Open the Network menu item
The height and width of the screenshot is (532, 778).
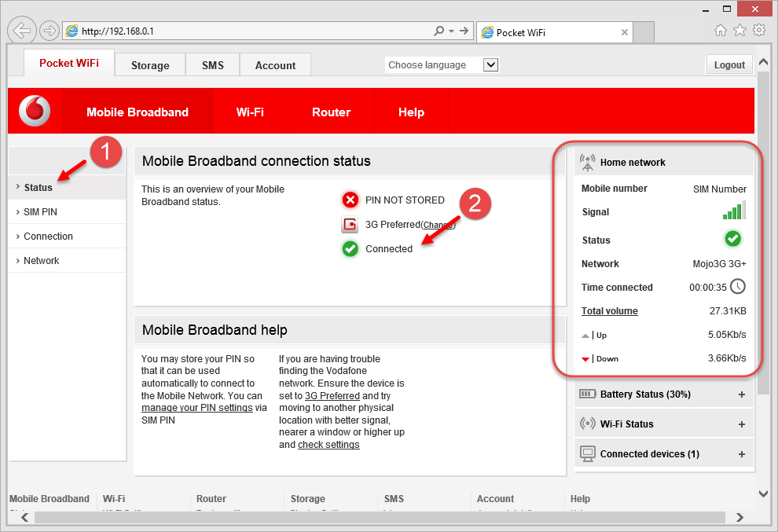click(68, 260)
